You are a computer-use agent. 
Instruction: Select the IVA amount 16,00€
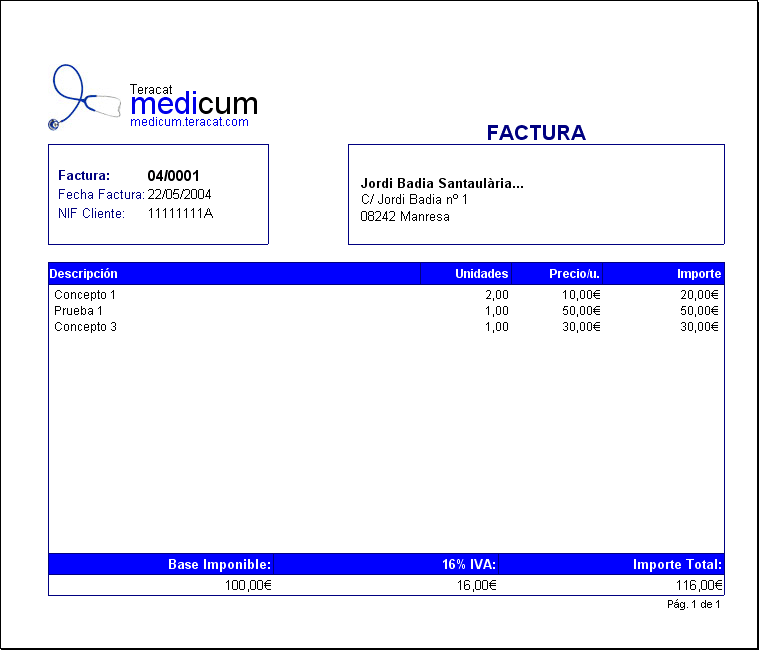pos(477,586)
